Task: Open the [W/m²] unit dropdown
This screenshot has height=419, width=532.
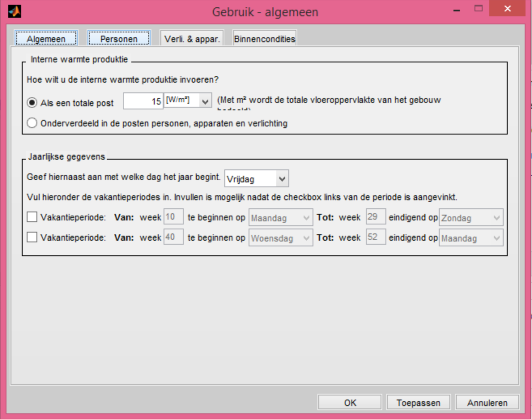Action: pyautogui.click(x=188, y=100)
